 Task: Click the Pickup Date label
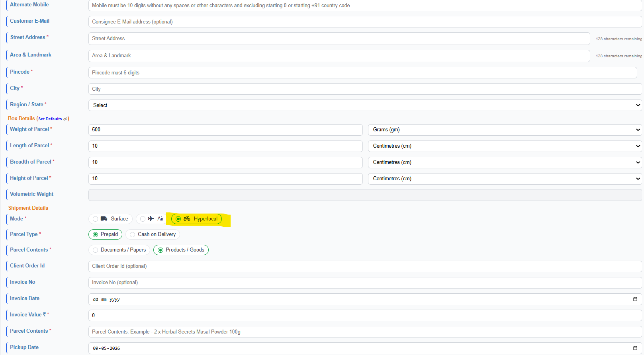[24, 347]
